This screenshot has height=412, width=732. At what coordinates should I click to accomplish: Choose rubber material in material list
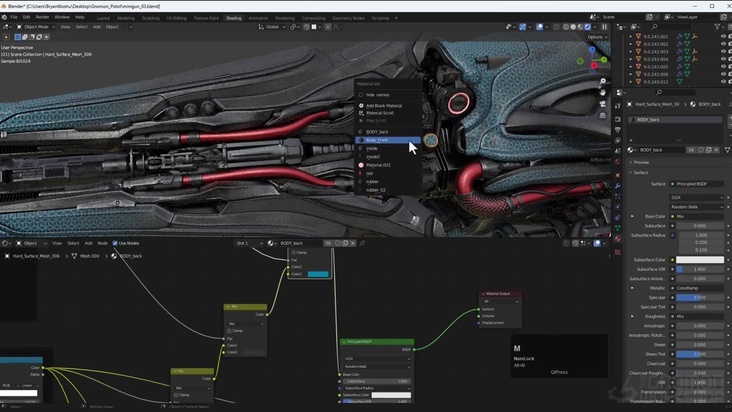coord(388,182)
